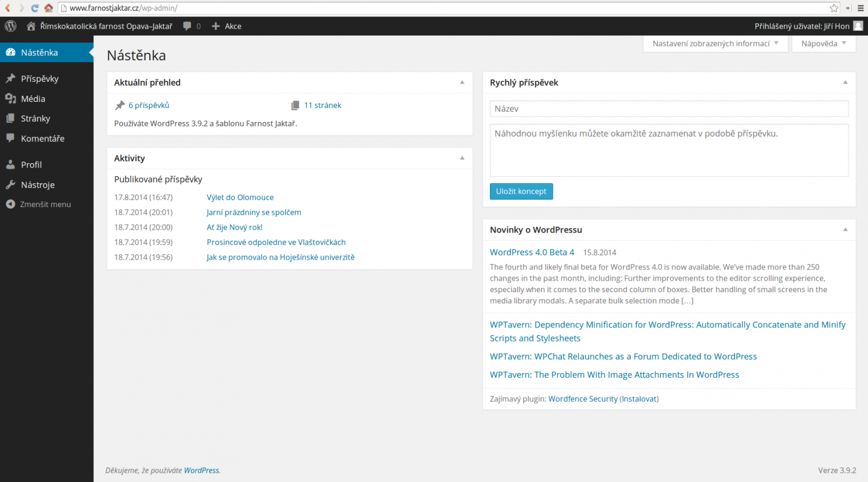Expand Nastavení zobrazených informací dropdown
The width and height of the screenshot is (868, 482).
pos(715,44)
